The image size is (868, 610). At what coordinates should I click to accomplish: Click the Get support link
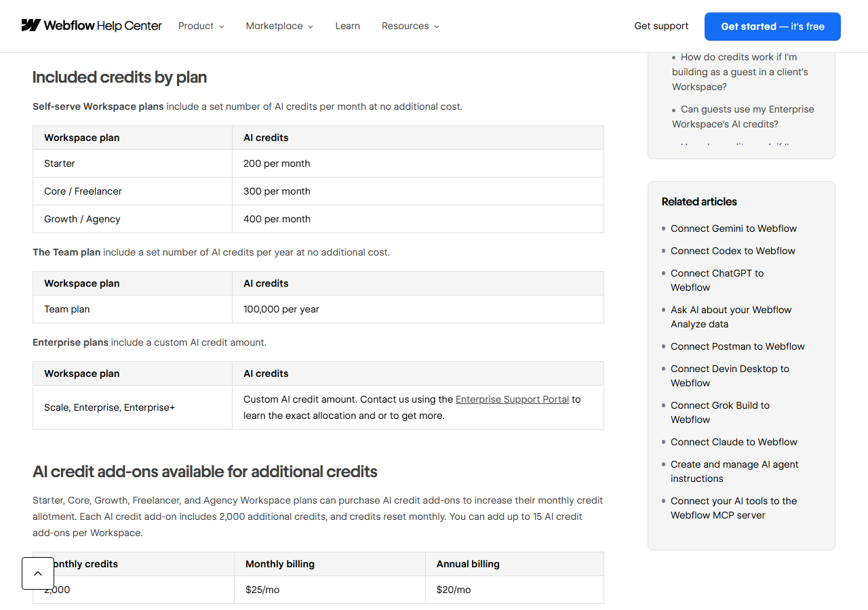coord(661,26)
